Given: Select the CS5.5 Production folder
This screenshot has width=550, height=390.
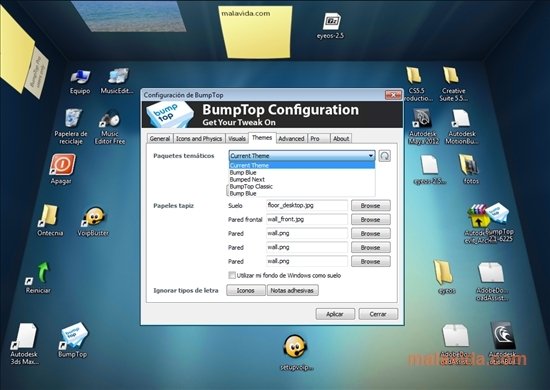Looking at the screenshot, I should (415, 76).
